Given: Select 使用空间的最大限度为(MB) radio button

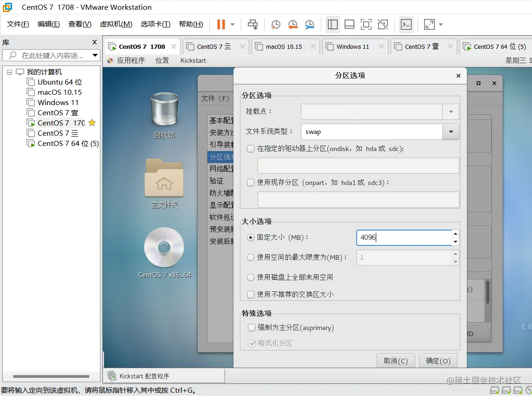Looking at the screenshot, I should click(251, 257).
